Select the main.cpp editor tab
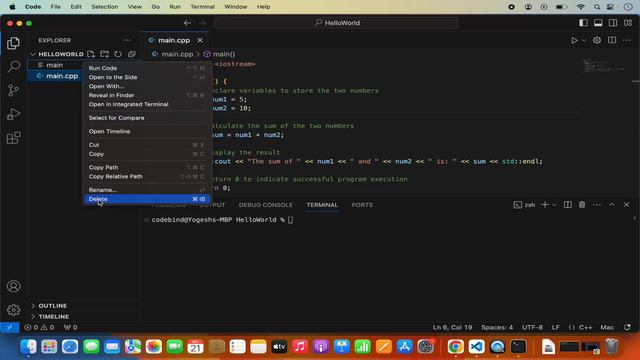The width and height of the screenshot is (640, 360). coord(174,40)
